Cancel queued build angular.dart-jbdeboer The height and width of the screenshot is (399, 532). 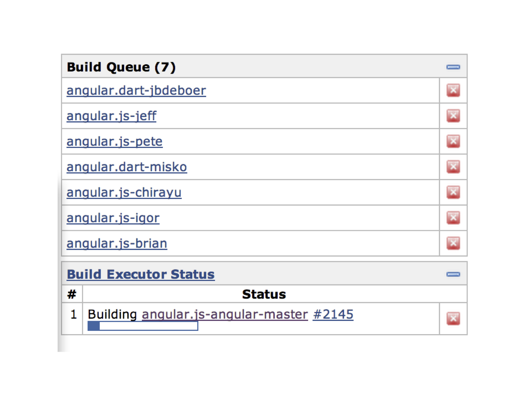coord(453,90)
